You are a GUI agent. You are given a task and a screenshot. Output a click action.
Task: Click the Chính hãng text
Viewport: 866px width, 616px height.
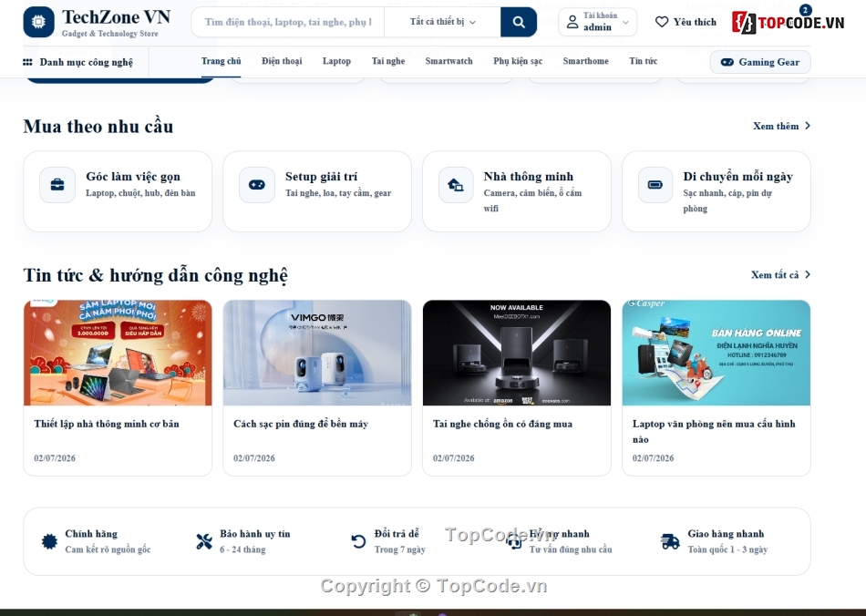pyautogui.click(x=91, y=534)
